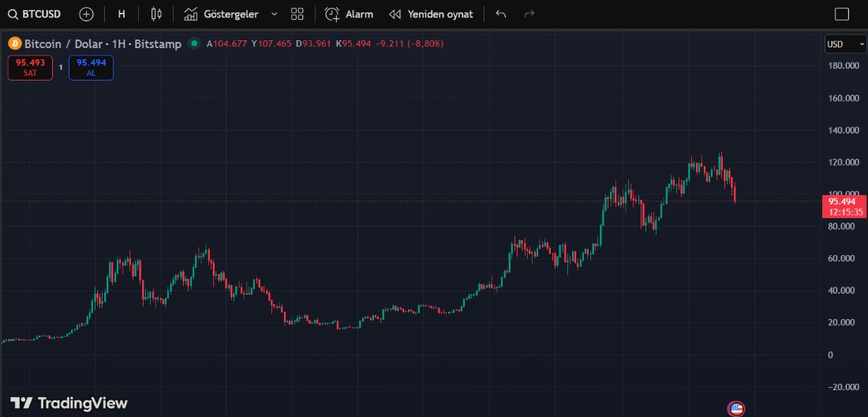868x417 pixels.
Task: Click the low value D93.961
Action: click(x=313, y=43)
